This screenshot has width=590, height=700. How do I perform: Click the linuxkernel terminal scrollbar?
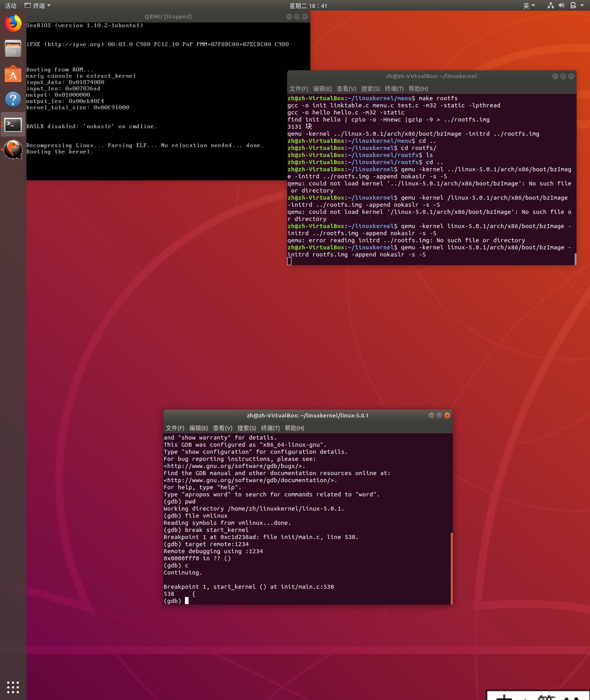click(575, 259)
